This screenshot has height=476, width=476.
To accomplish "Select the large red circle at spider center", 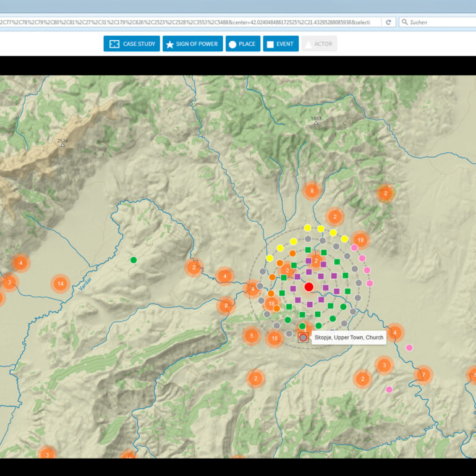I will click(308, 287).
